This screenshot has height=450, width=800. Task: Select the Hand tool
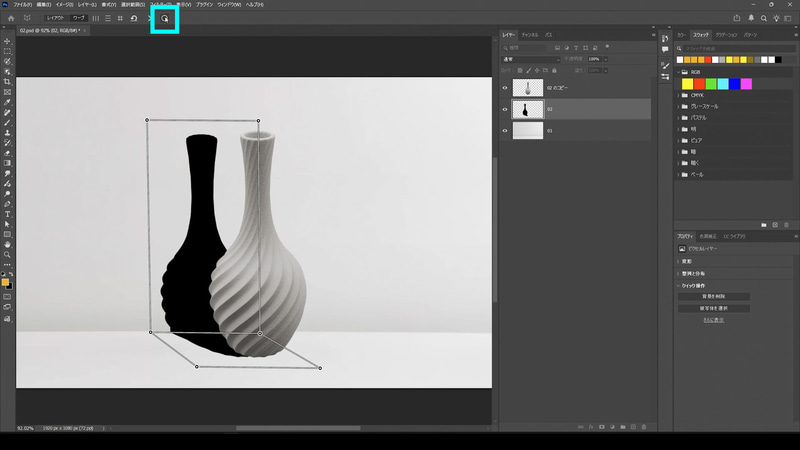pyautogui.click(x=7, y=244)
